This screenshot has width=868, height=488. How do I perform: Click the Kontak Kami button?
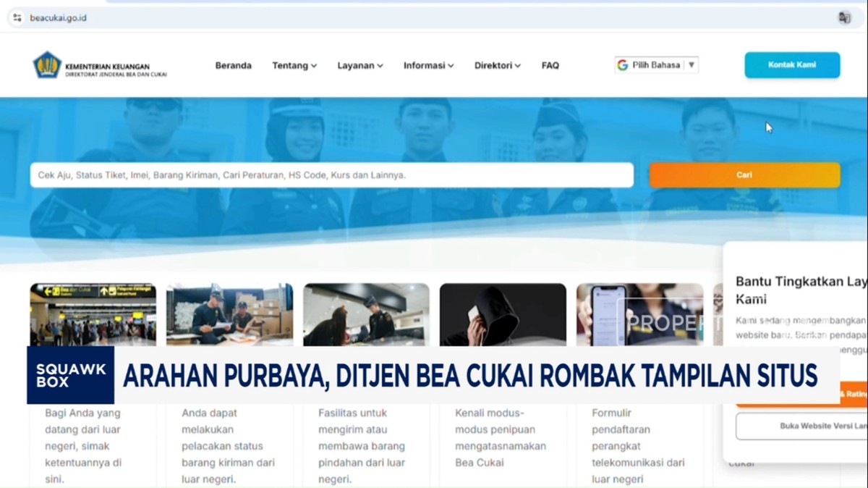792,65
